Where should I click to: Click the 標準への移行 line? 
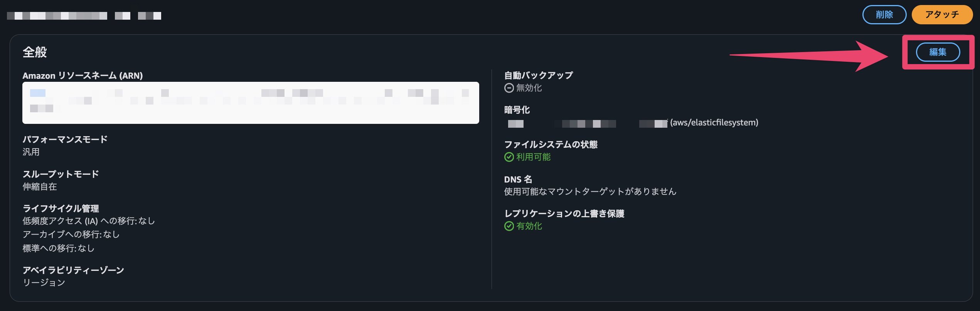click(x=58, y=248)
